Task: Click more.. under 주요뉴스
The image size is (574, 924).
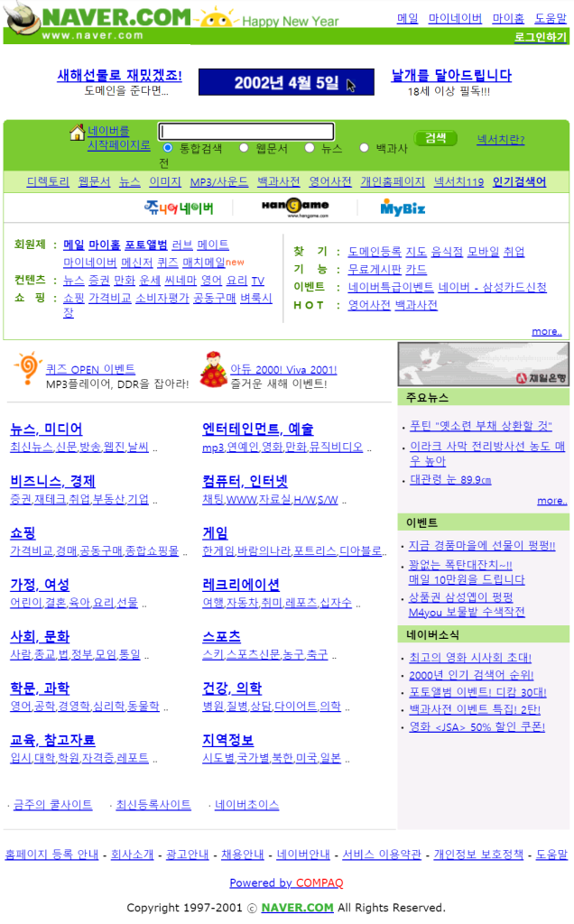Action: point(552,501)
